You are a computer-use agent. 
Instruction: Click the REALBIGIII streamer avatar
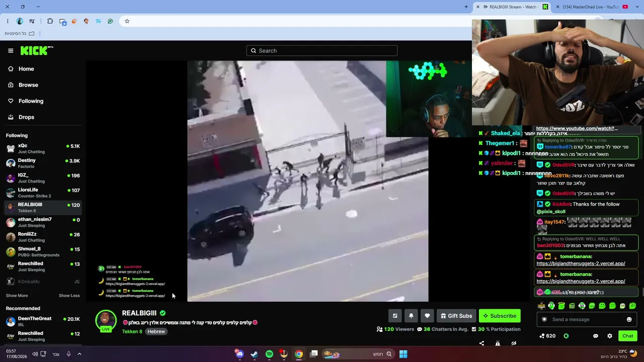point(106,321)
